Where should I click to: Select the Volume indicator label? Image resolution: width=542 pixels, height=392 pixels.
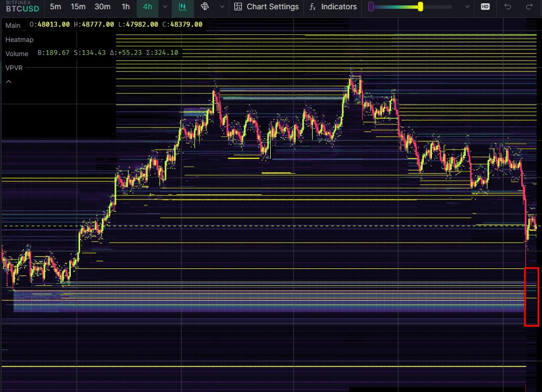[16, 53]
